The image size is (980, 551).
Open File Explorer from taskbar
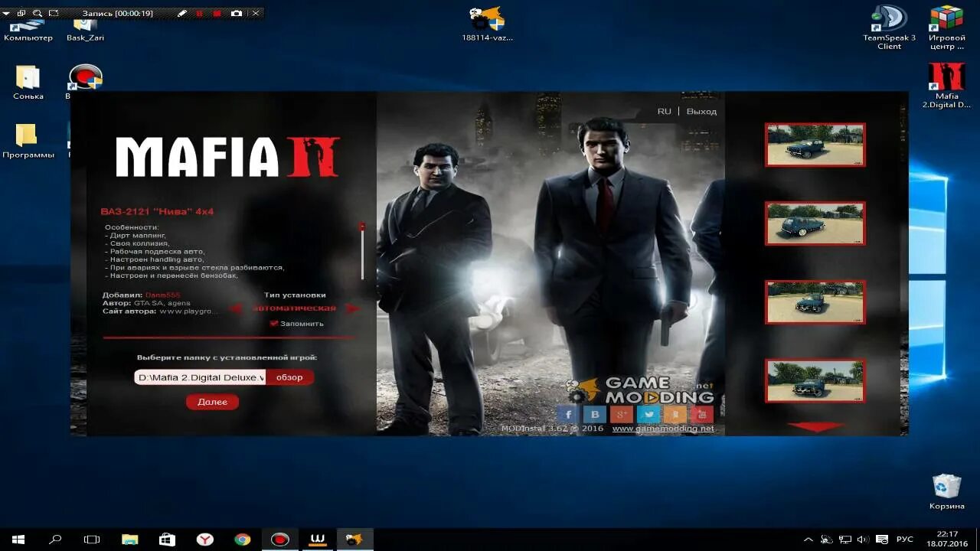point(130,540)
